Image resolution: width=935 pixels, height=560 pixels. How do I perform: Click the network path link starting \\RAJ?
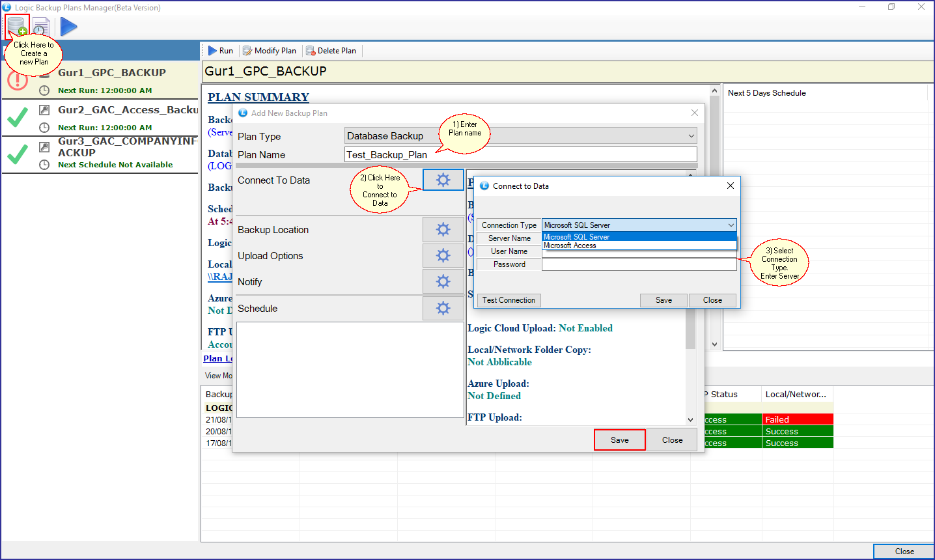coord(220,277)
